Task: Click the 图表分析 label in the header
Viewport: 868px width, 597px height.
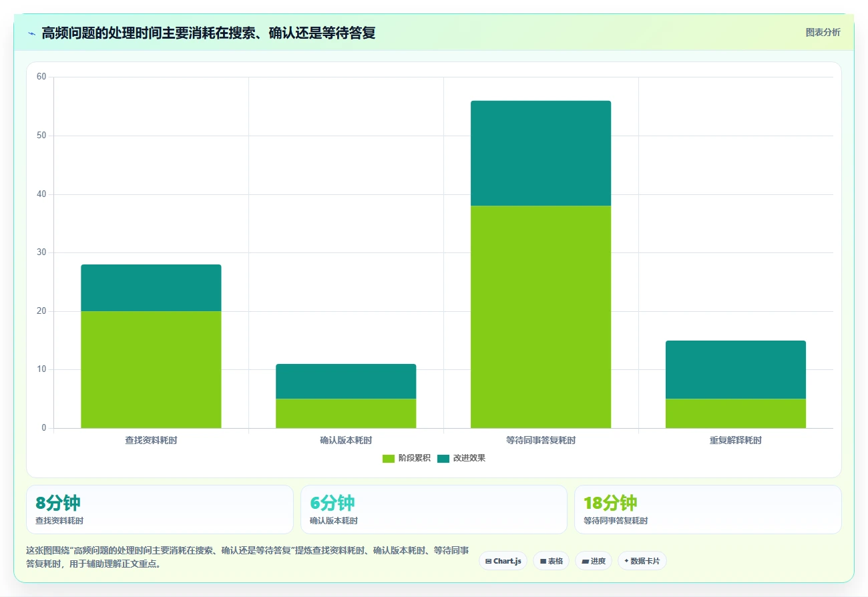Action: tap(823, 32)
